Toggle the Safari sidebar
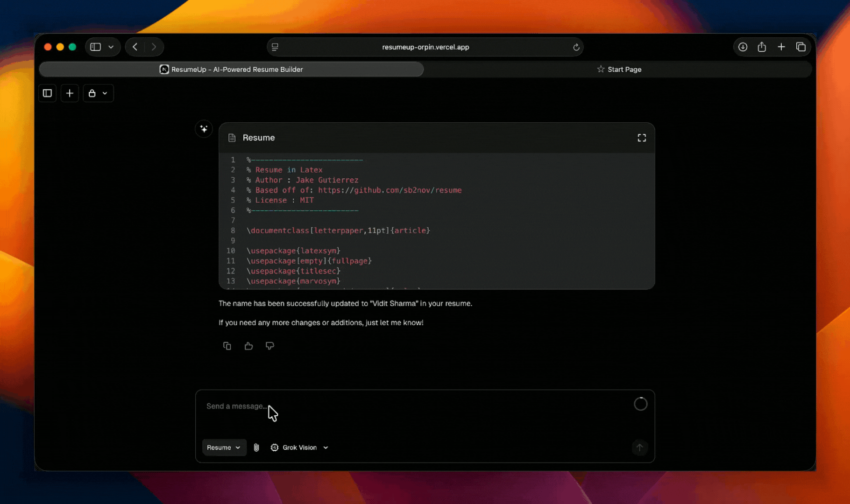The height and width of the screenshot is (504, 850). click(96, 47)
